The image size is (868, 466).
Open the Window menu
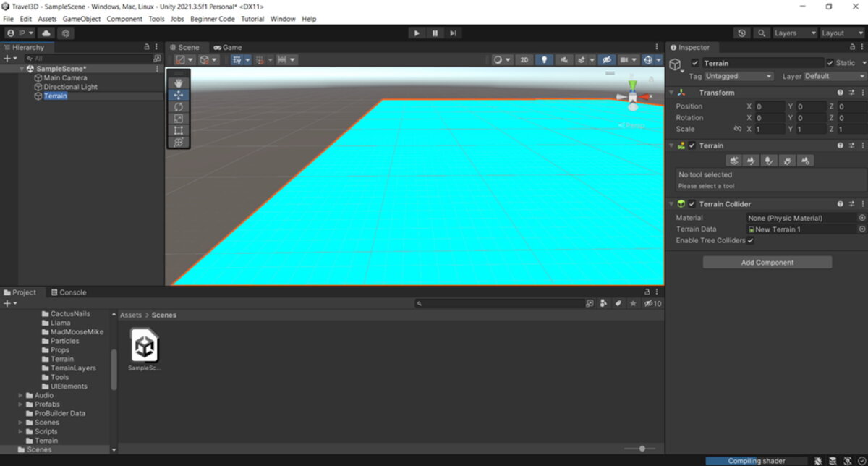pyautogui.click(x=283, y=19)
